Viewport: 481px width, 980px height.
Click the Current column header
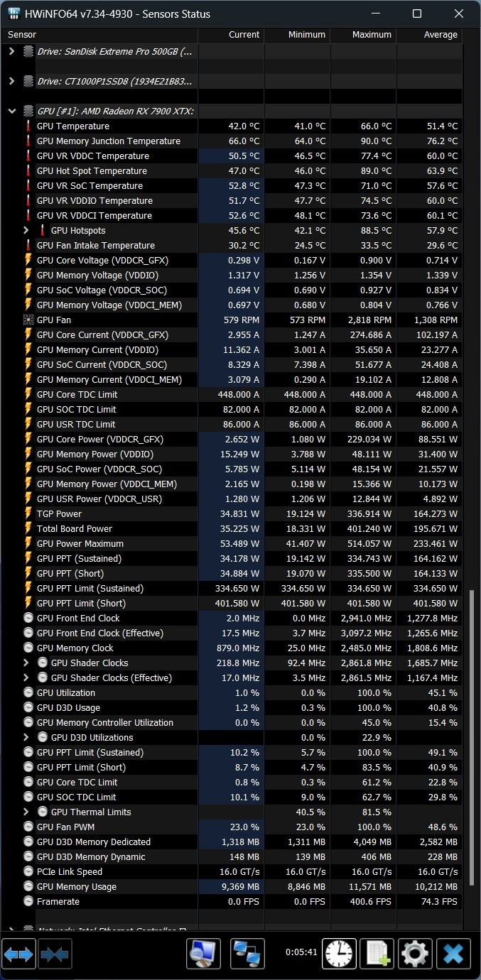click(231, 35)
